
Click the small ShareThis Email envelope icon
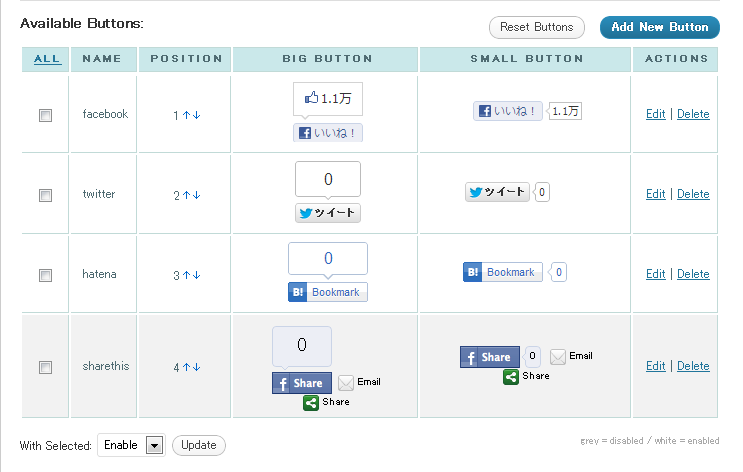(558, 357)
